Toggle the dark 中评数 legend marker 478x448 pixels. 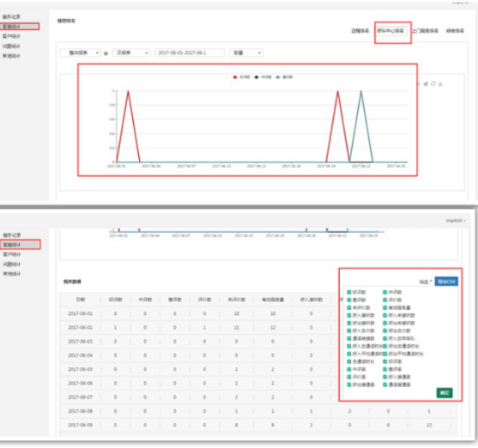(x=256, y=77)
